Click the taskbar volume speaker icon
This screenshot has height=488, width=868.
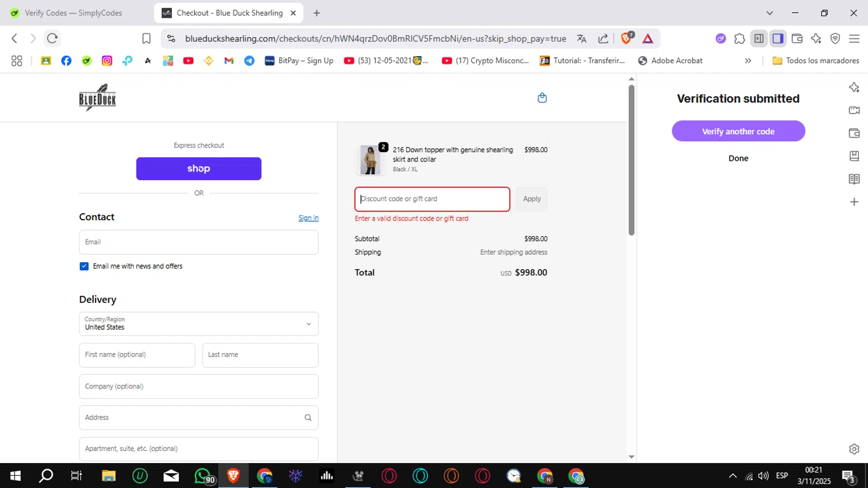tap(764, 476)
